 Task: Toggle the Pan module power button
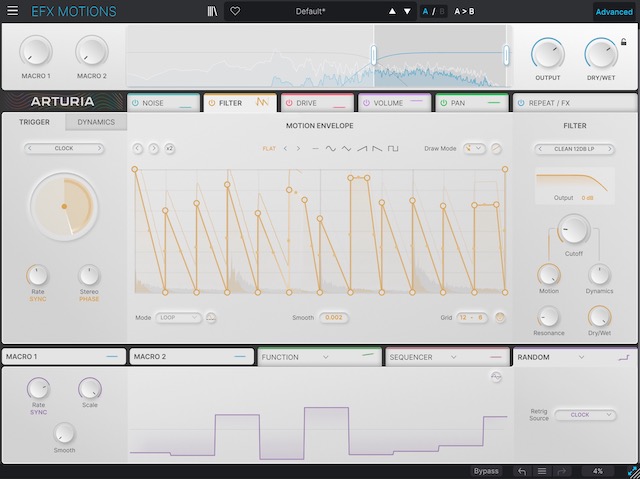pos(443,103)
